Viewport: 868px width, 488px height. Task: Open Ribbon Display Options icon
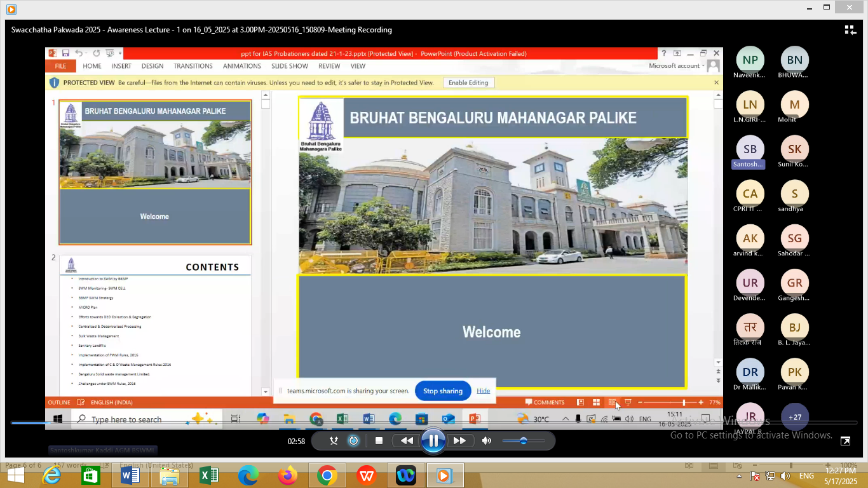pos(677,53)
